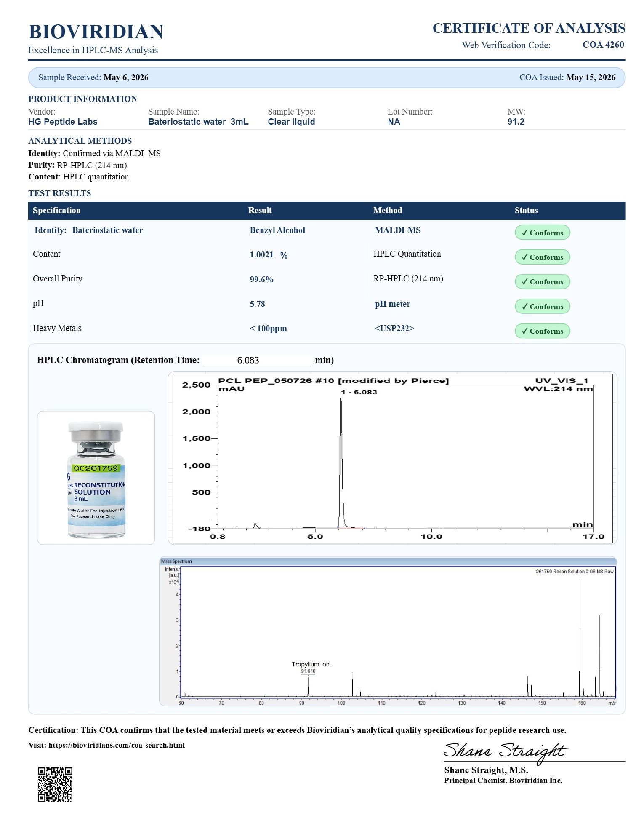Viewport: 644px width, 834px height.
Task: Click the 'Overall Purity' specification cell
Action: click(58, 279)
